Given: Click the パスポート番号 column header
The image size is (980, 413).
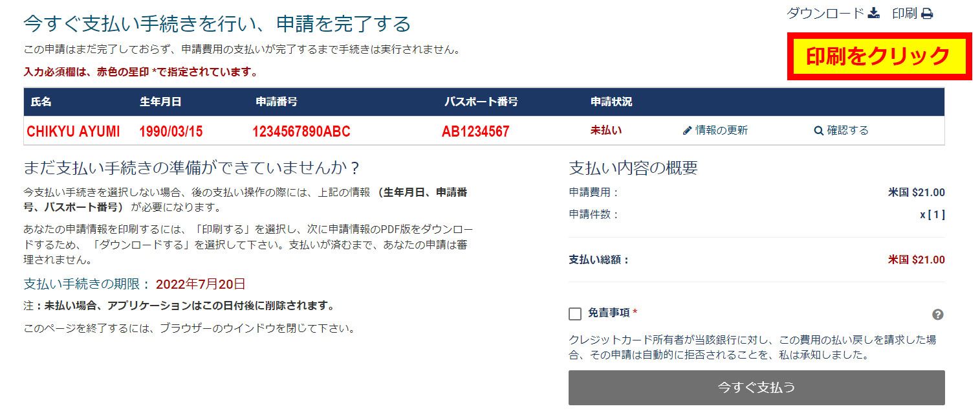Looking at the screenshot, I should 481,102.
